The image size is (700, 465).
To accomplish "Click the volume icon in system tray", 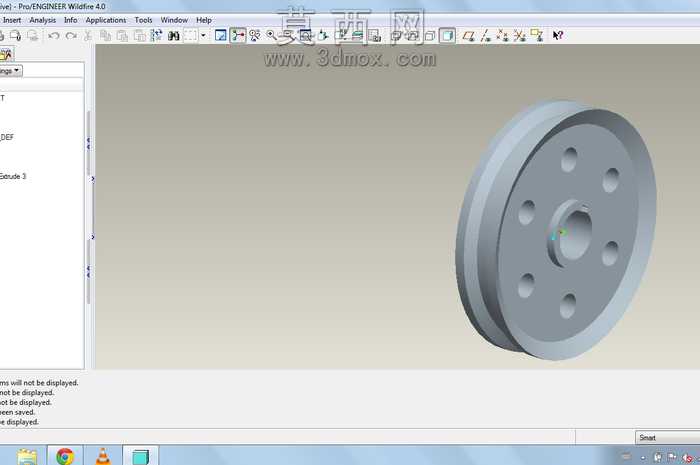I will coord(688,457).
